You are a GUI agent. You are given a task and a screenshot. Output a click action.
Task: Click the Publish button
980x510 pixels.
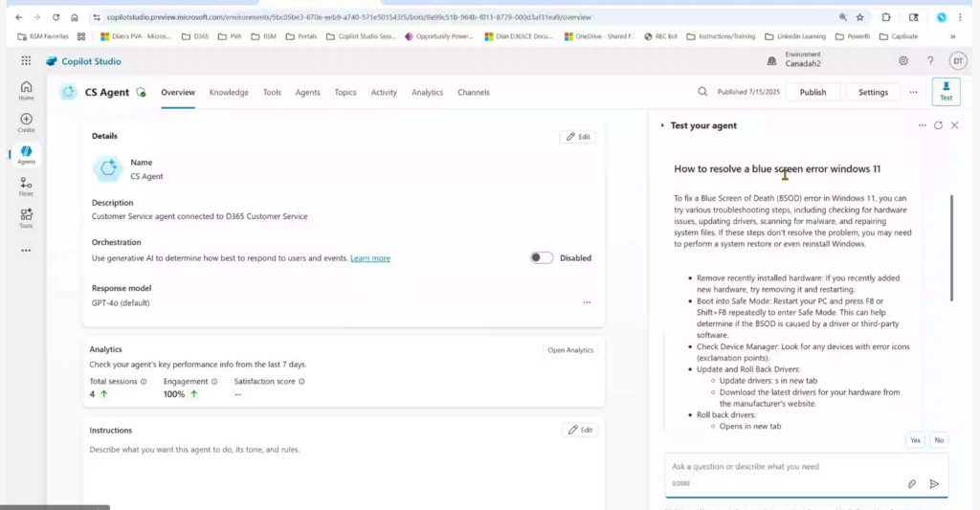click(x=813, y=92)
